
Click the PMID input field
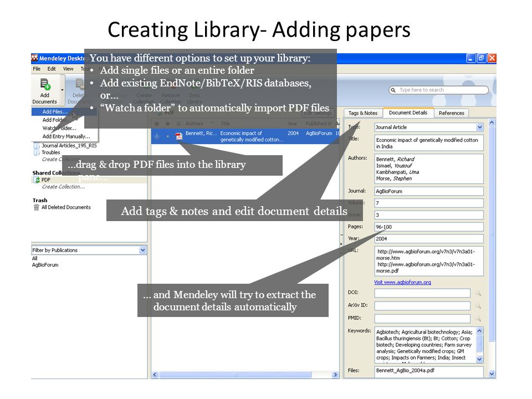(422, 319)
